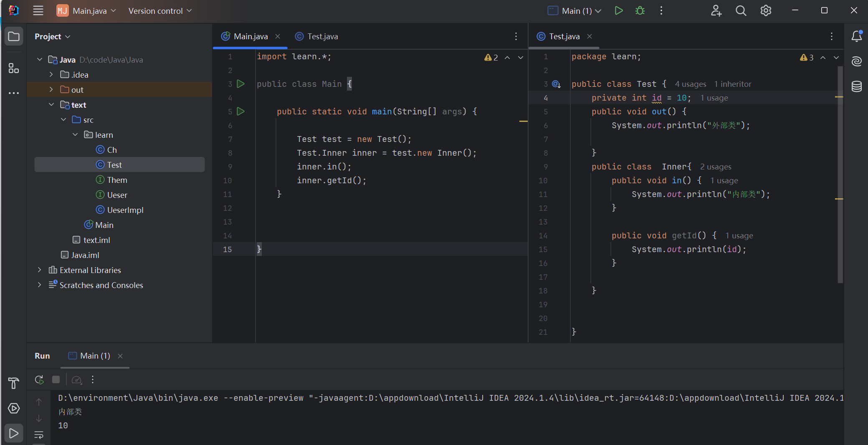This screenshot has width=868, height=445.
Task: Click the "2 usages" hint on Inner class
Action: [716, 167]
